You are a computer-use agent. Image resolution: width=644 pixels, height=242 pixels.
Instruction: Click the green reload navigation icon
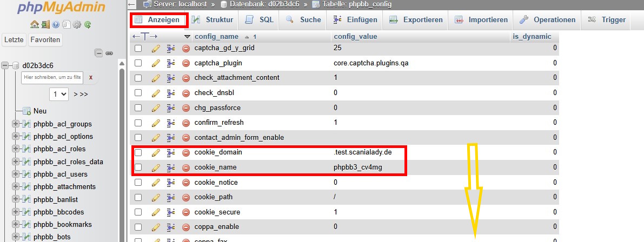click(x=87, y=24)
